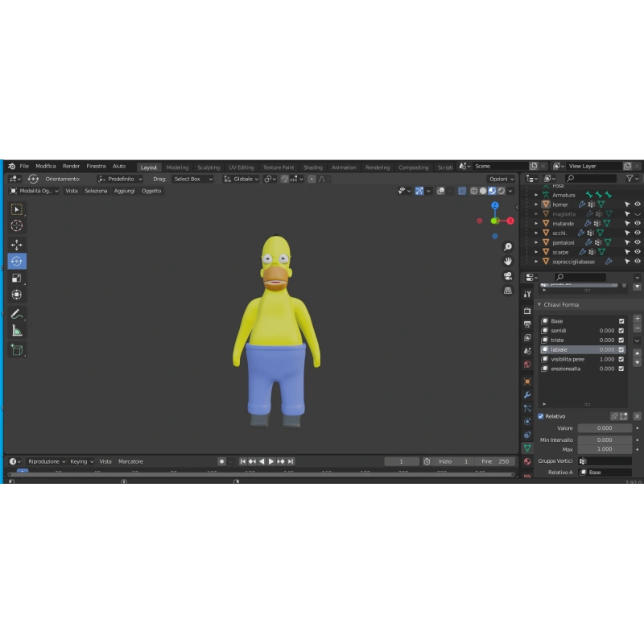Open the Select Box drag dropdown
This screenshot has height=644, width=644.
(192, 179)
